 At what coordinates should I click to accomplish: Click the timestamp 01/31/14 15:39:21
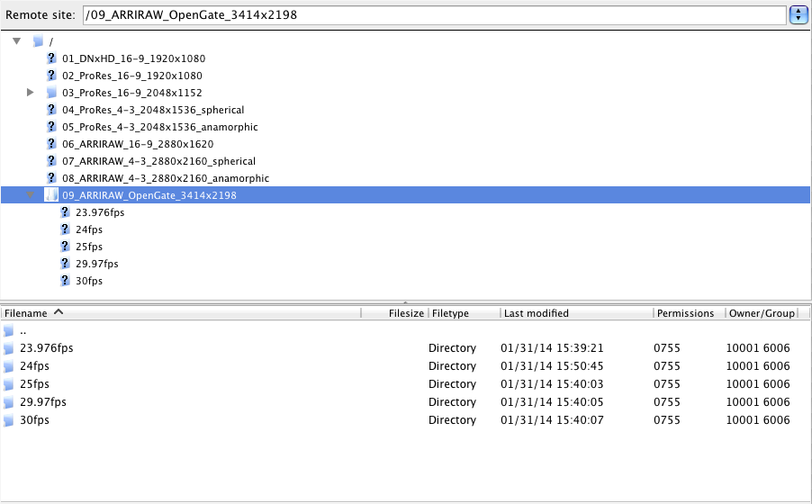[552, 348]
